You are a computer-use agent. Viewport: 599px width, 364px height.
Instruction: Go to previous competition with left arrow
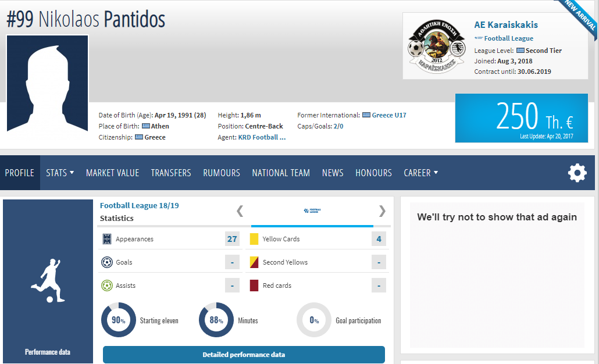240,211
